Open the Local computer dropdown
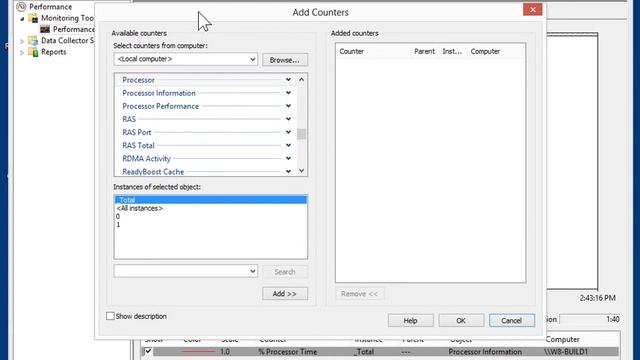Screen dimensions: 640x360 [253, 59]
